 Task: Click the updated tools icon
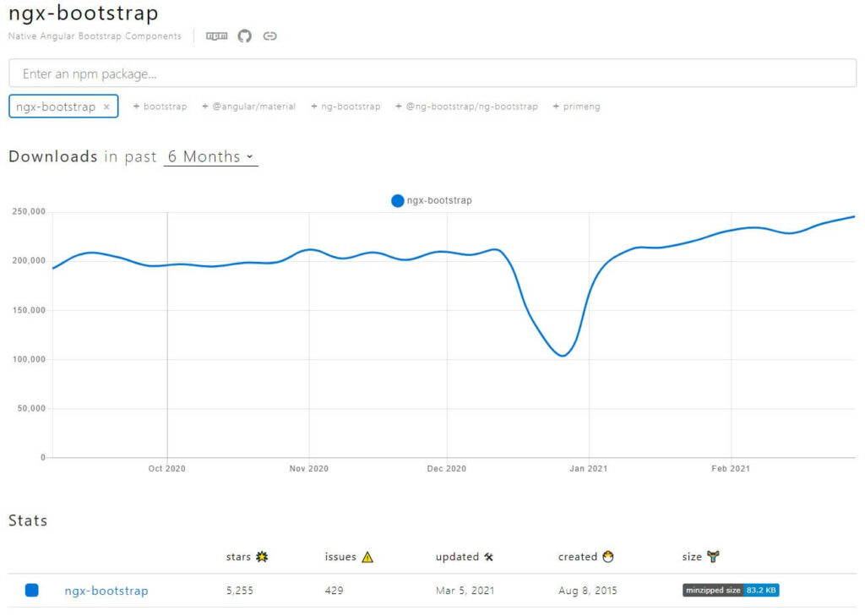click(x=489, y=557)
